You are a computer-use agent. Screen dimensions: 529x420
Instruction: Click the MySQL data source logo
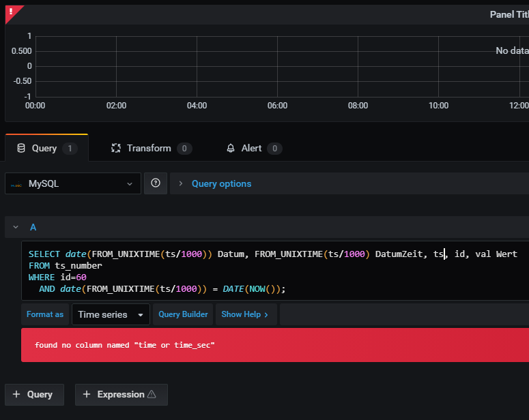(17, 184)
